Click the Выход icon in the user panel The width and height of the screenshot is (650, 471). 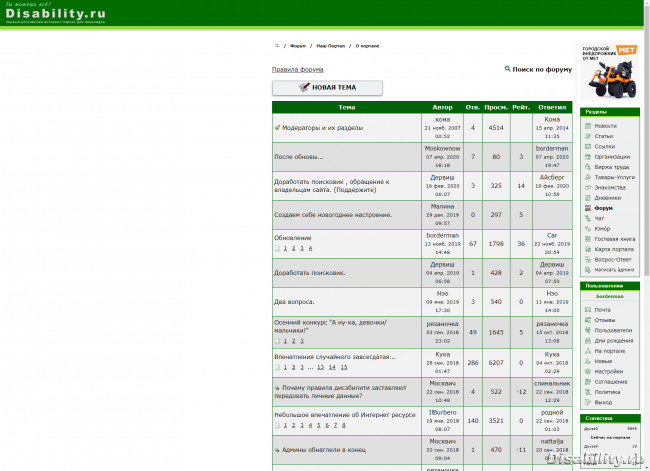[587, 402]
